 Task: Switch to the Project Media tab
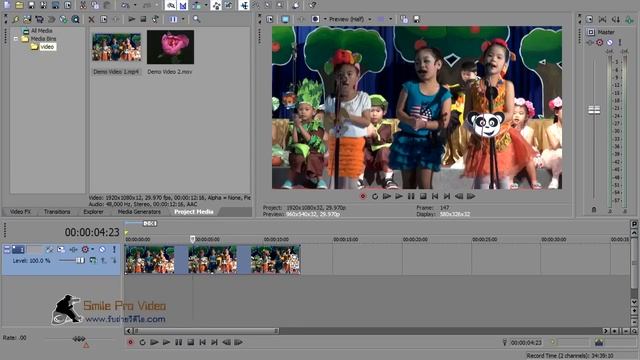194,212
